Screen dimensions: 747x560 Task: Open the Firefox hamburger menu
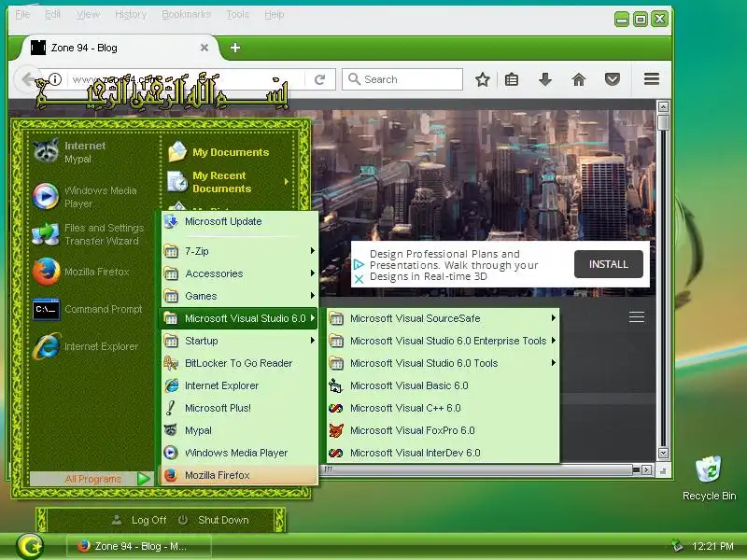click(651, 79)
